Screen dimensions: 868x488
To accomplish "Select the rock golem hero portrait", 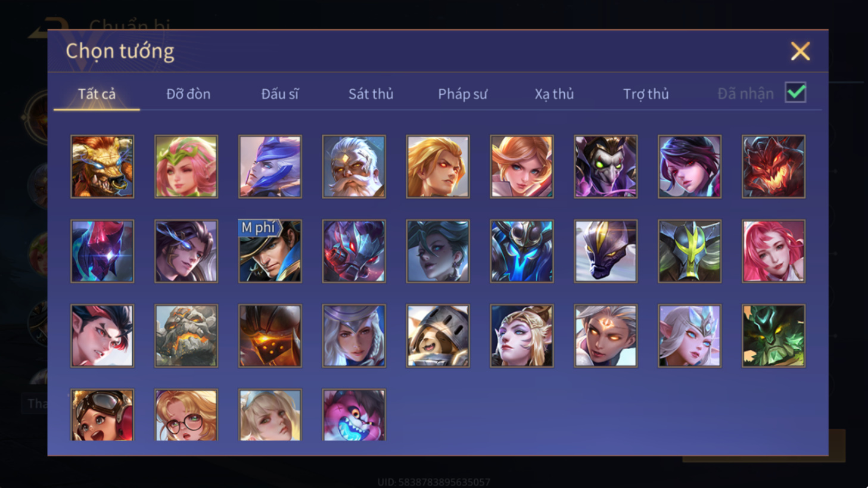I will coord(186,335).
